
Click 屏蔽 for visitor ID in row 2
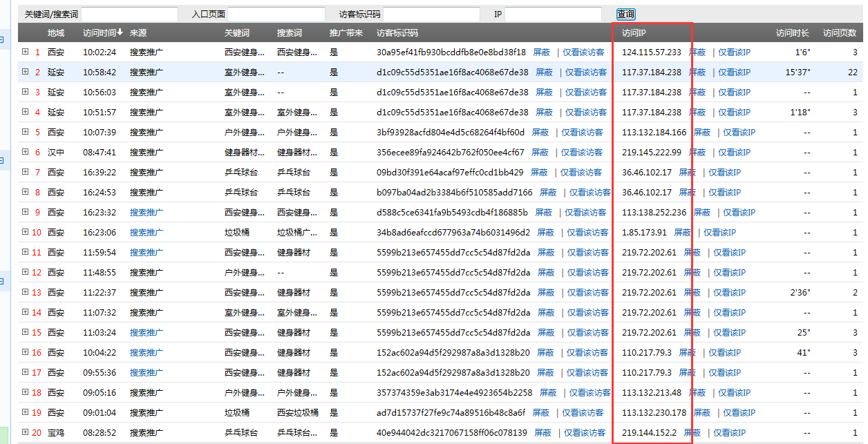click(x=544, y=73)
